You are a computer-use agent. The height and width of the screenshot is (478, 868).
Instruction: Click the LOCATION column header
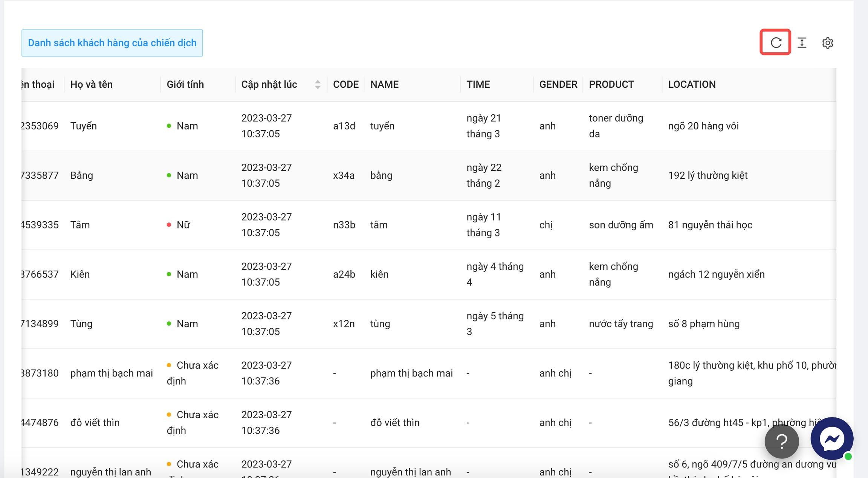point(692,85)
